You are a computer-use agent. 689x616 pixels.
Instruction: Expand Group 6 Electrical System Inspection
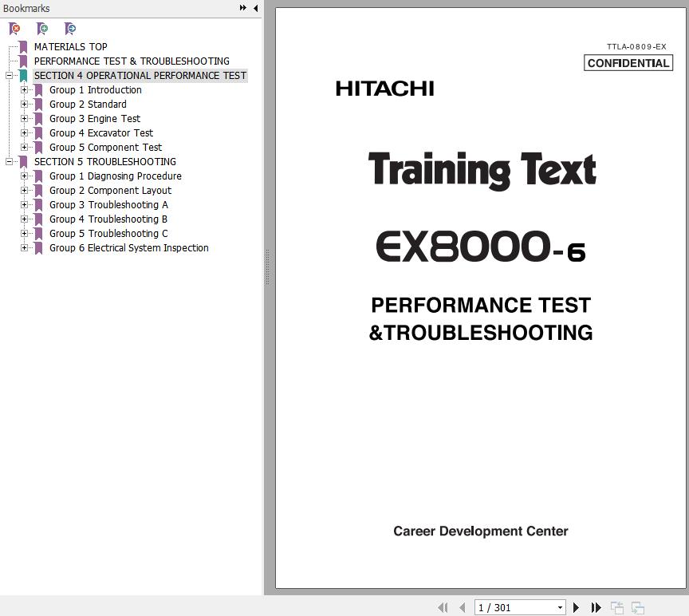(24, 248)
